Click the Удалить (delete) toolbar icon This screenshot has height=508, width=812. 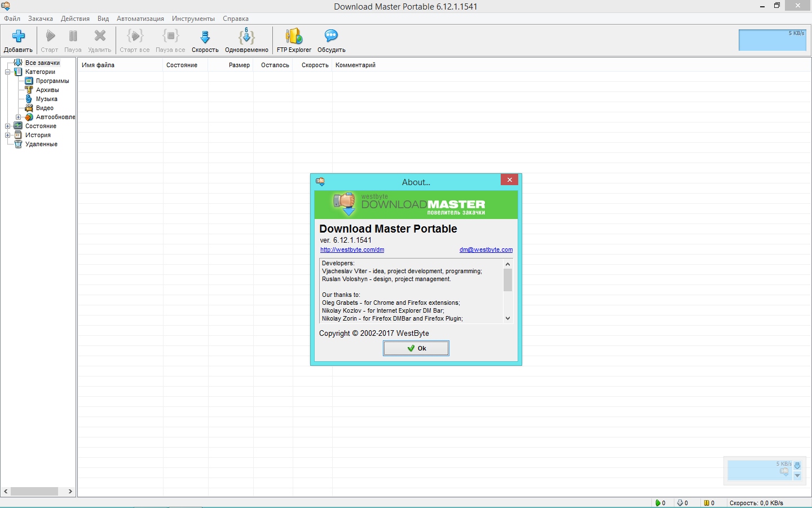(x=100, y=36)
